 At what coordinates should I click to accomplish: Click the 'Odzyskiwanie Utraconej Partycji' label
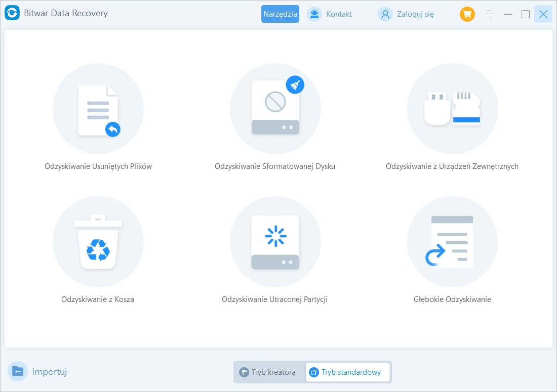click(274, 299)
